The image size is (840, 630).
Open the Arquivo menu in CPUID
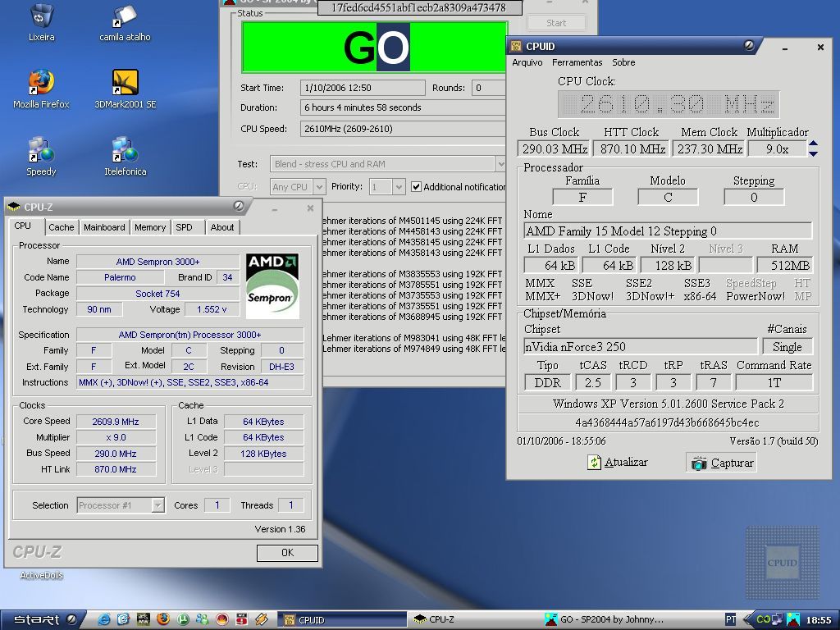(527, 62)
